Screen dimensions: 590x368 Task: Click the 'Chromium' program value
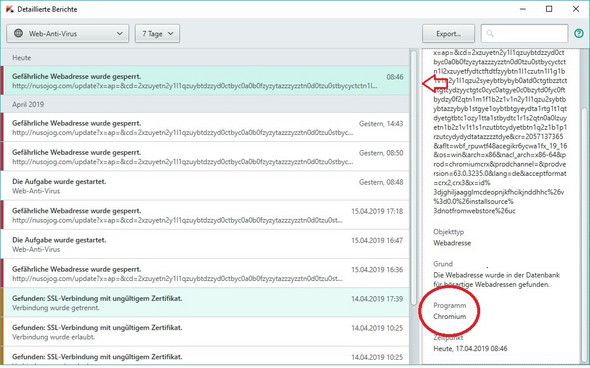(449, 316)
